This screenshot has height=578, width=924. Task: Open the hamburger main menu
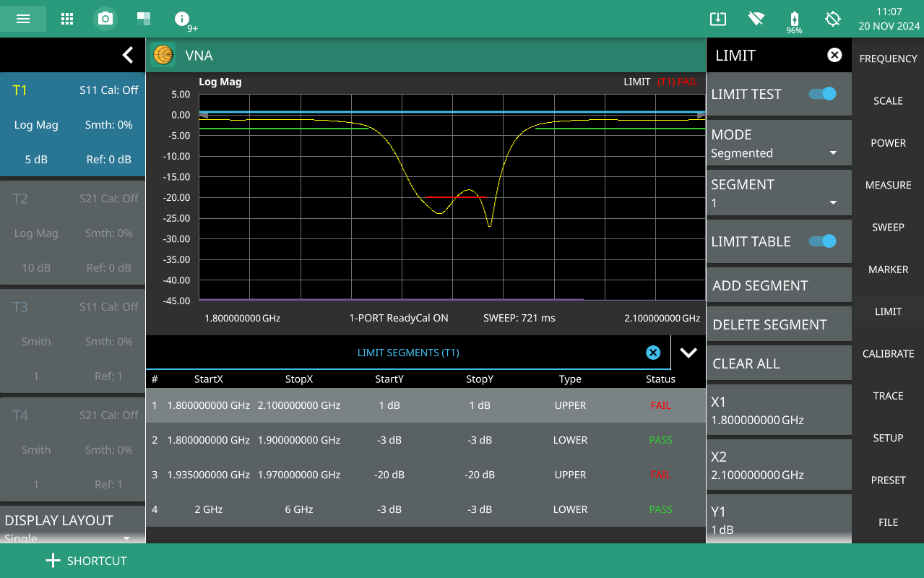(23, 19)
